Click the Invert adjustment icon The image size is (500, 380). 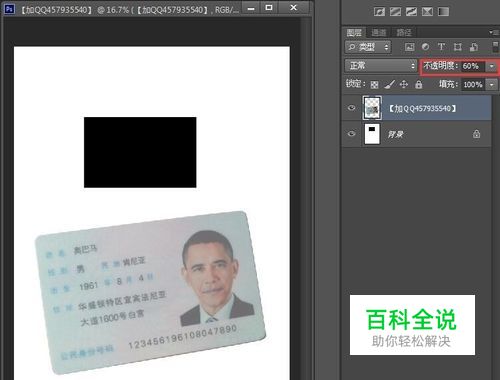click(379, 12)
